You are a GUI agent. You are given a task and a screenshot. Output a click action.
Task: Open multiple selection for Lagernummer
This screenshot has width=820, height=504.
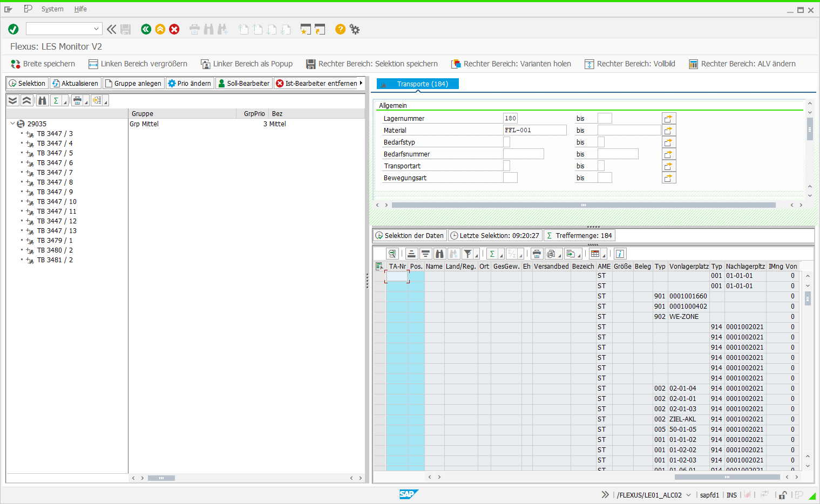click(x=669, y=118)
